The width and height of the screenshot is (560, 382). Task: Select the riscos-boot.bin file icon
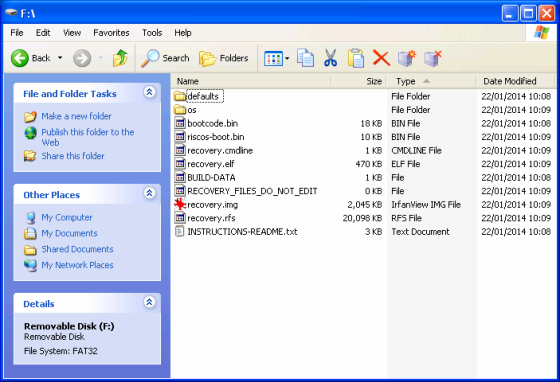pyautogui.click(x=180, y=137)
